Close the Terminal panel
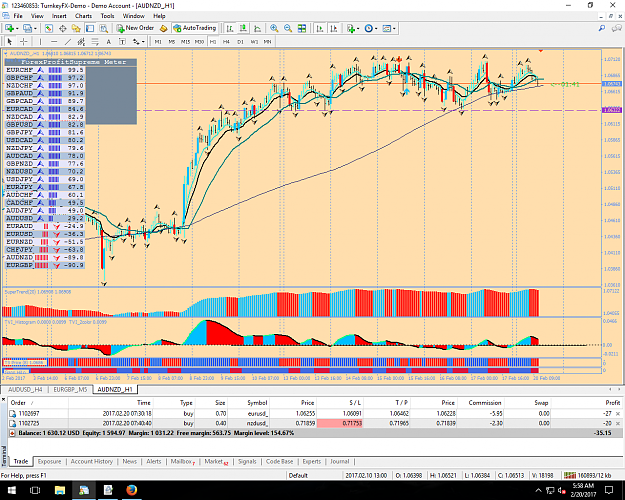The height and width of the screenshot is (500, 625). point(3,399)
